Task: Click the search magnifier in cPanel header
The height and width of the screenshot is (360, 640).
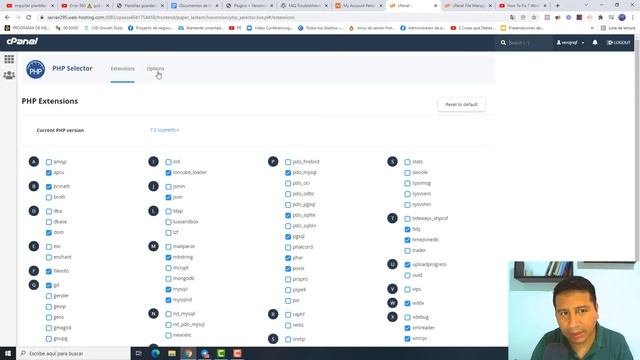Action: pyautogui.click(x=503, y=42)
